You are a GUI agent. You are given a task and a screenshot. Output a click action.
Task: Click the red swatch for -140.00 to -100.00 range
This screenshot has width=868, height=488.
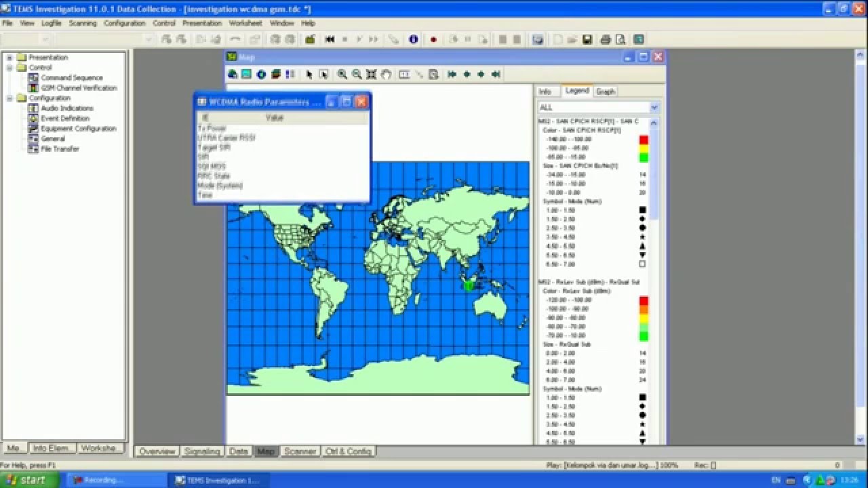click(644, 140)
